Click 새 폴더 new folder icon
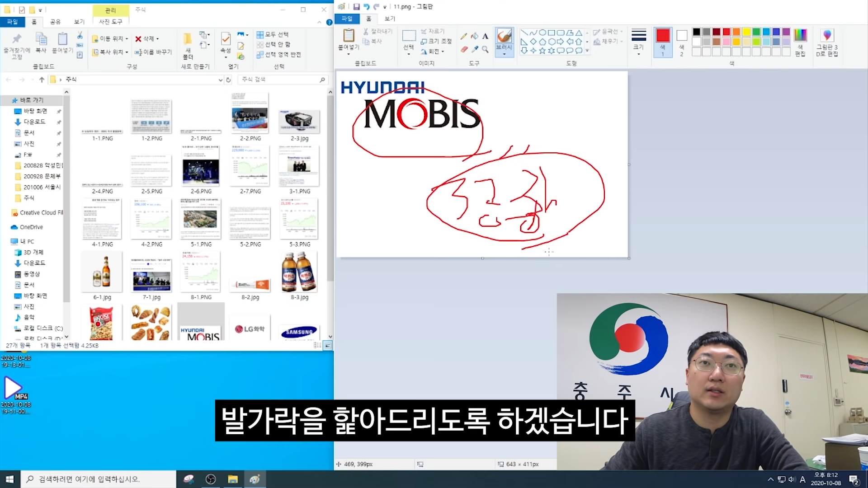The width and height of the screenshot is (868, 488). coord(188,38)
